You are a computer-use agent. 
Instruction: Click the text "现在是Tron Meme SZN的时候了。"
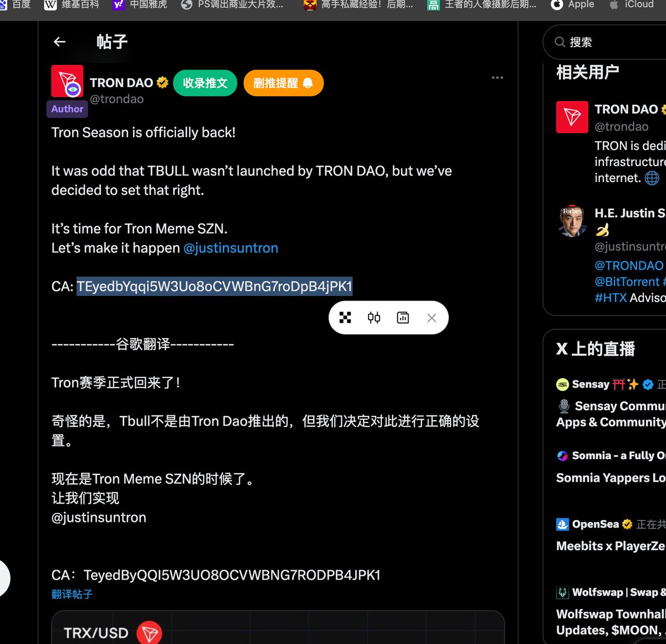pos(154,479)
